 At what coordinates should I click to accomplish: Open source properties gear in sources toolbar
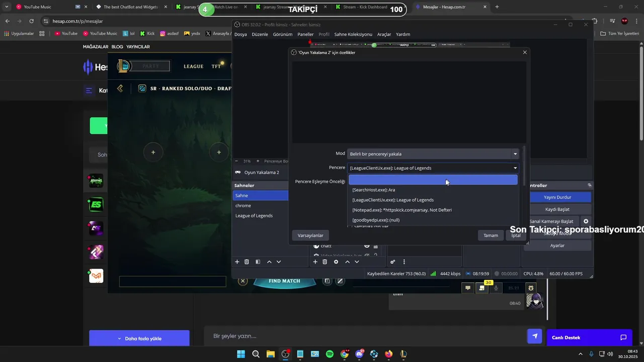[x=336, y=262]
